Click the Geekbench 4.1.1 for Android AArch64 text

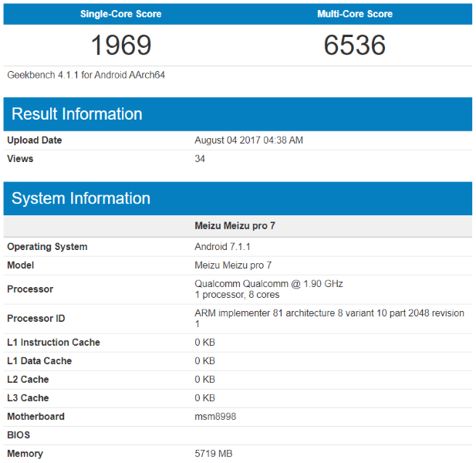[86, 75]
